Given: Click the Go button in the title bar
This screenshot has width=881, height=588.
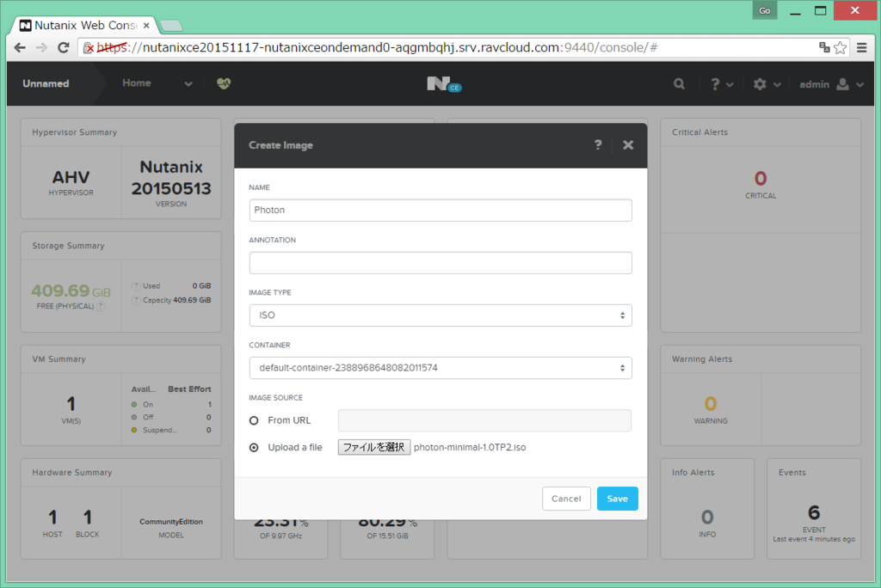Looking at the screenshot, I should [x=765, y=10].
